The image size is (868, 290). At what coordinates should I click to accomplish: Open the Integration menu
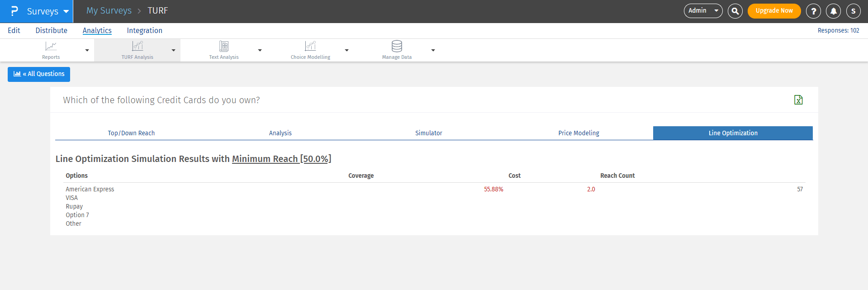tap(145, 30)
